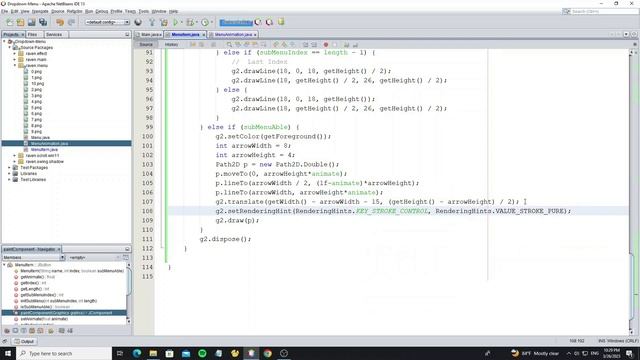Screen dimensions: 640x360
Task: Click the Undo toolbar icon
Action: 60,22
